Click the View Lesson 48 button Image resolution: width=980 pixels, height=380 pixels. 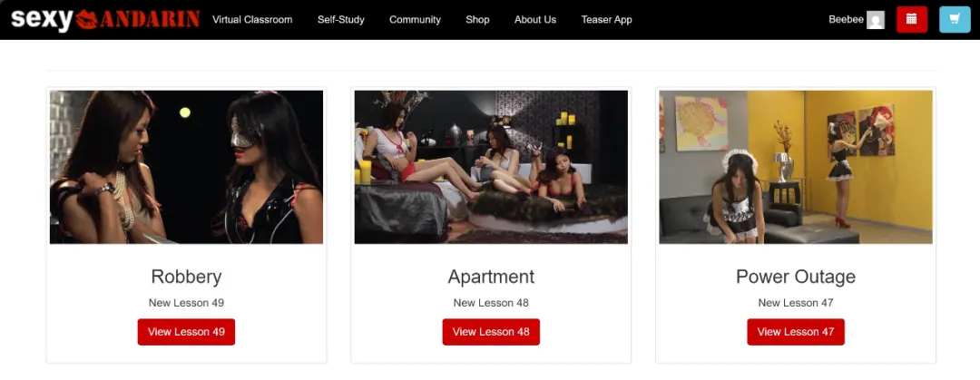[491, 332]
